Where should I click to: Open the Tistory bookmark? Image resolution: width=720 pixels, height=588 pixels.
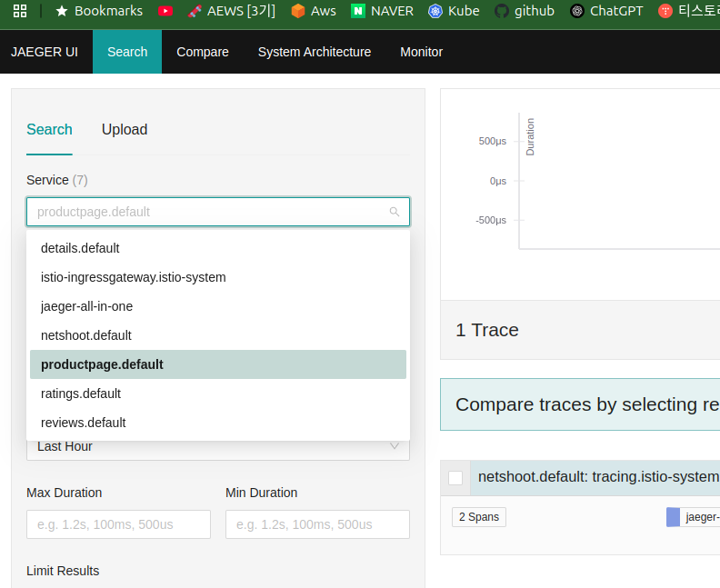[689, 11]
